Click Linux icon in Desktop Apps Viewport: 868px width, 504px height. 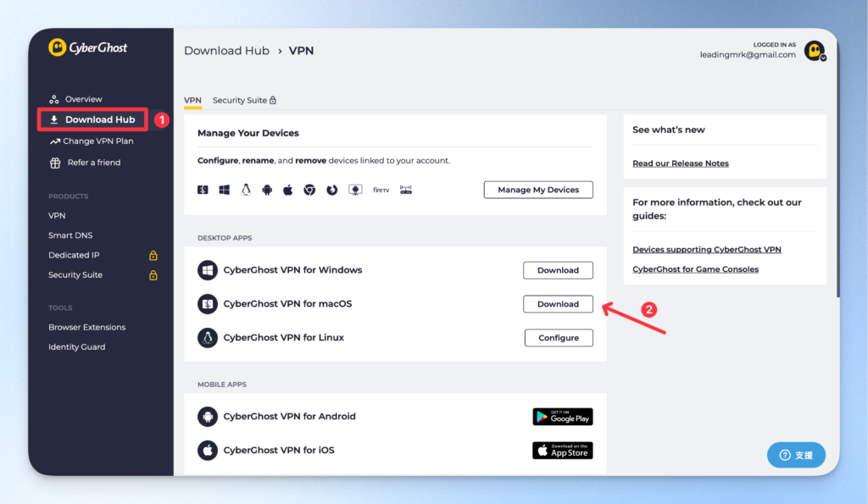208,337
